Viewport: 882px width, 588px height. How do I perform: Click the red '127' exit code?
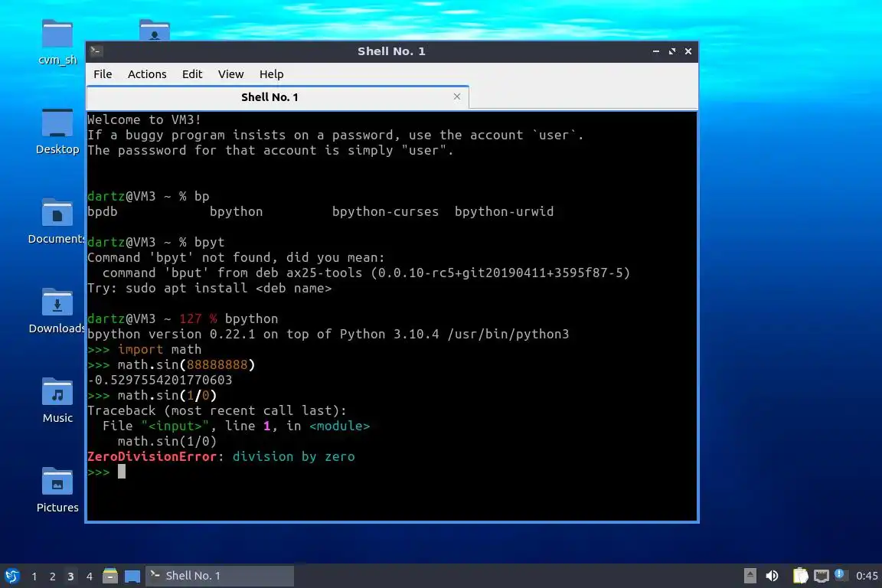(x=190, y=318)
